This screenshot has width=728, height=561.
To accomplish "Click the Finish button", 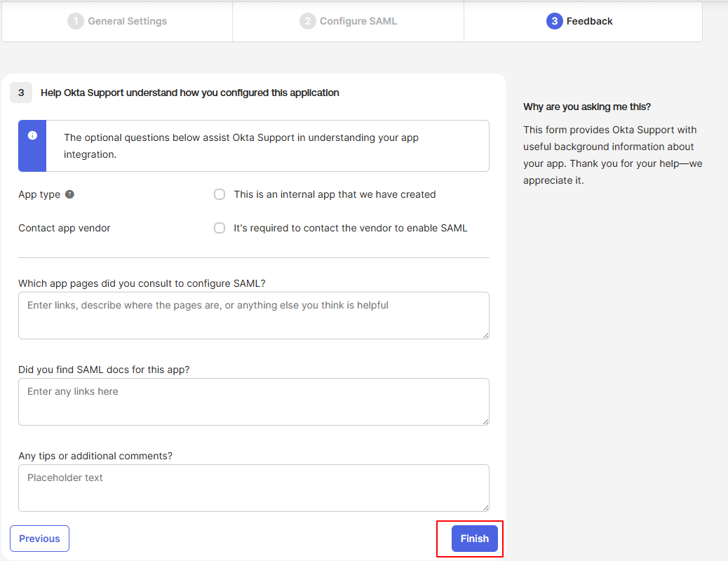I will (x=475, y=539).
